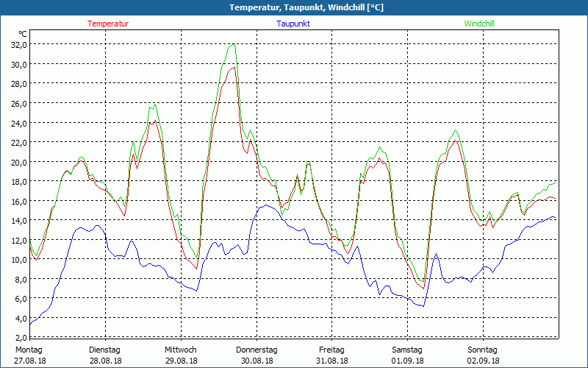The image size is (588, 368).
Task: Click the date '30.08.18'
Action: pos(257,361)
